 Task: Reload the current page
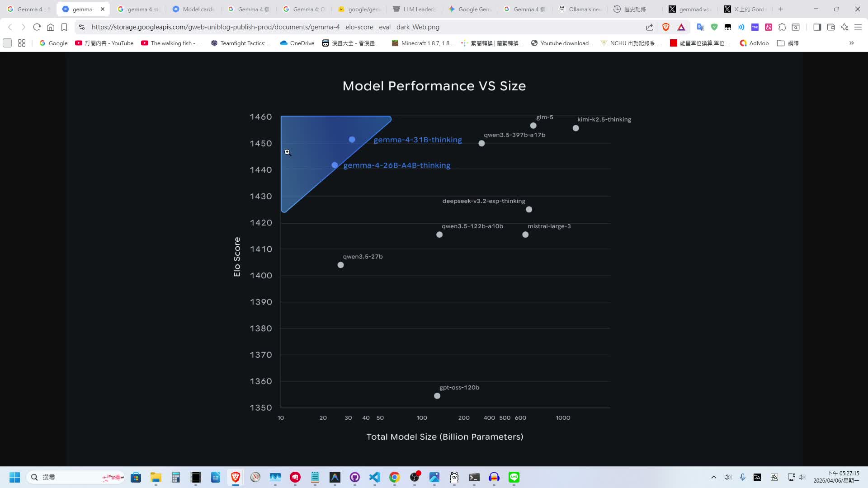point(37,27)
